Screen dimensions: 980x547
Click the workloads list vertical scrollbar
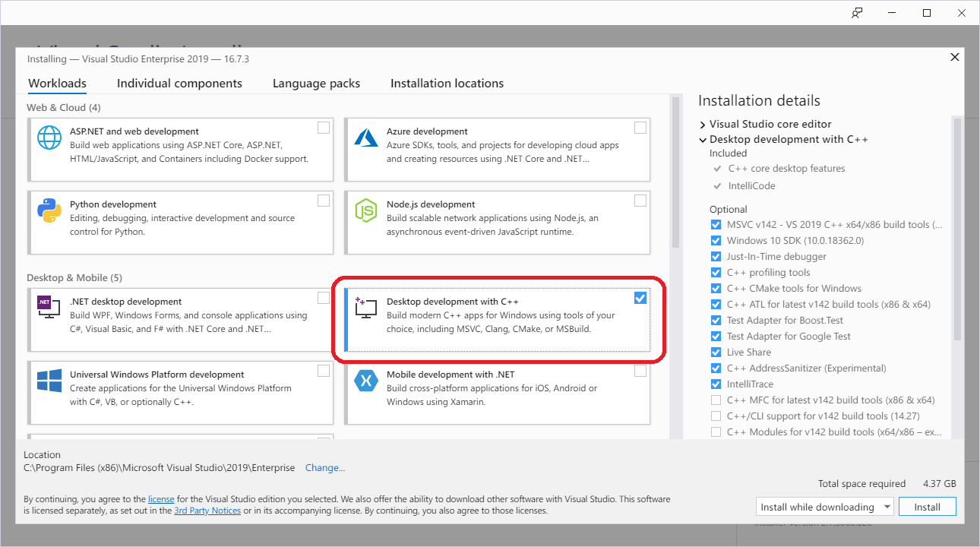pos(675,171)
